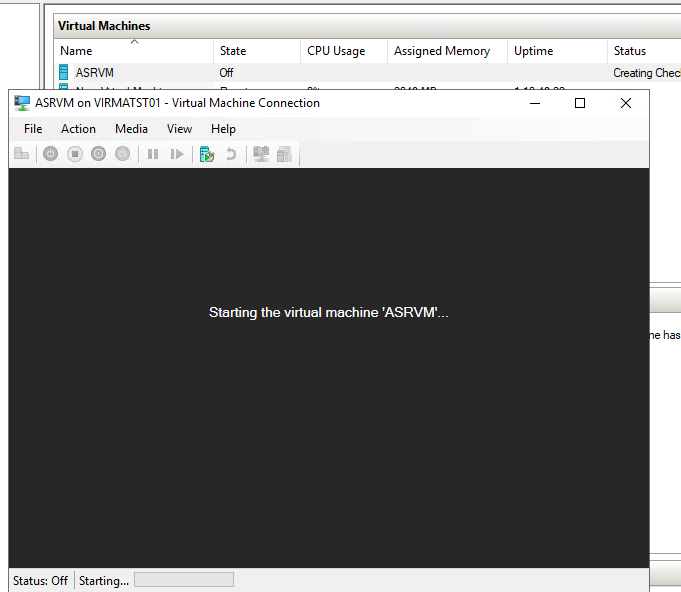This screenshot has width=681, height=592.
Task: Open the Media menu
Action: tap(132, 129)
